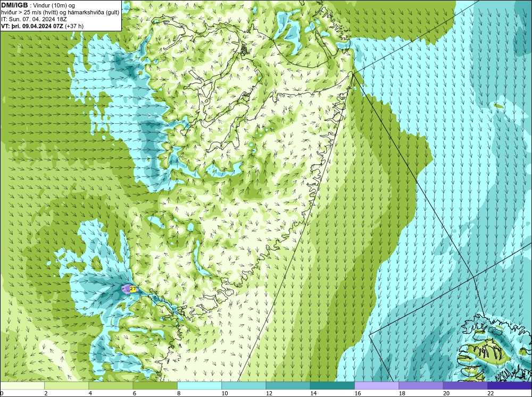The height and width of the screenshot is (397, 532).
Task: Click the DMI/IGB title text
Action: pos(14,5)
